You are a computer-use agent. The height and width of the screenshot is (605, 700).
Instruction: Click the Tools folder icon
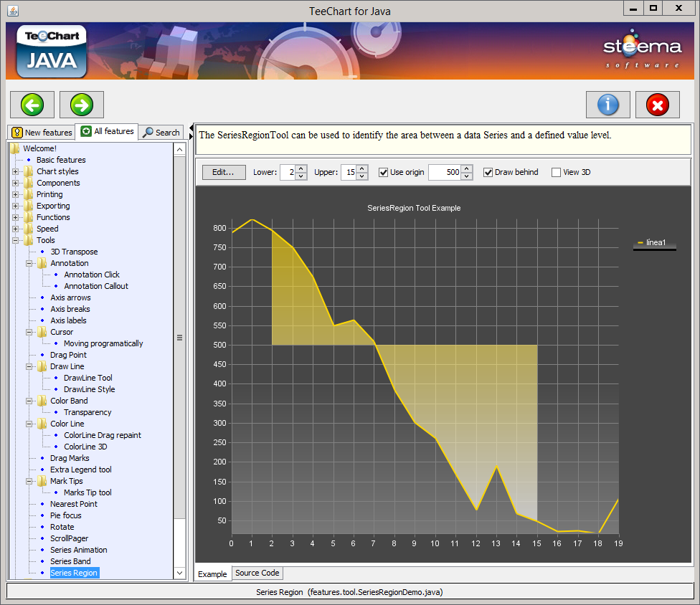29,240
